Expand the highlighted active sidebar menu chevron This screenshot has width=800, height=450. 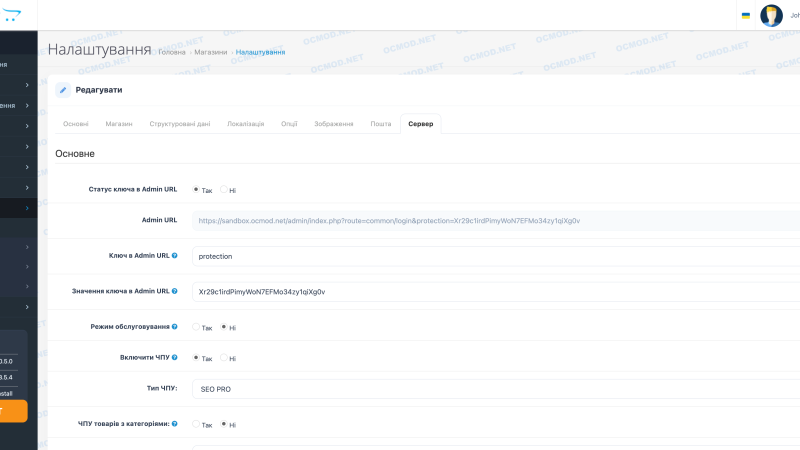(27, 208)
